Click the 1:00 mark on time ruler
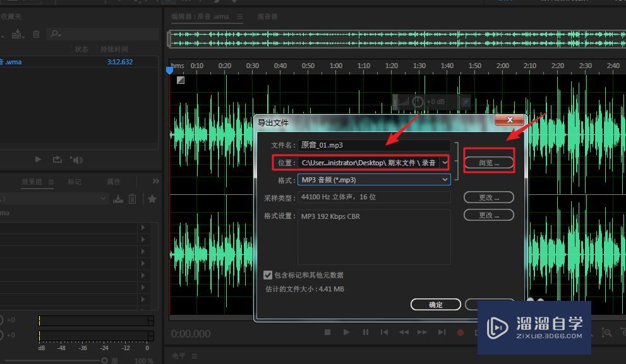Viewport: 626px width, 364px height. point(336,66)
